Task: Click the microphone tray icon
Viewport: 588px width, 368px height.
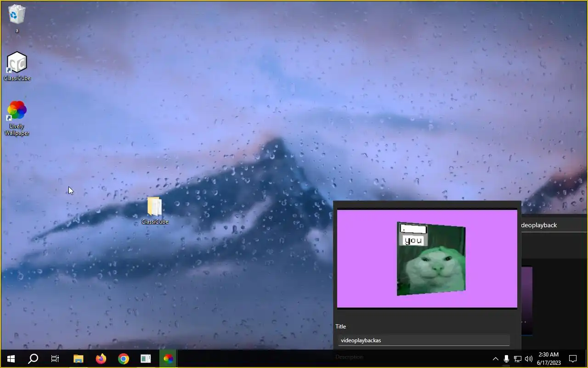Action: click(x=506, y=359)
